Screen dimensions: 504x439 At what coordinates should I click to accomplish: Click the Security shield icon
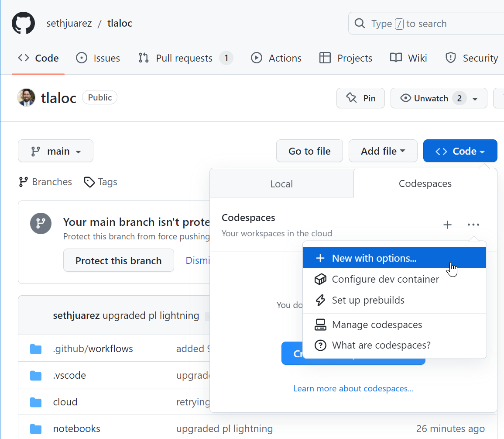[x=450, y=58]
